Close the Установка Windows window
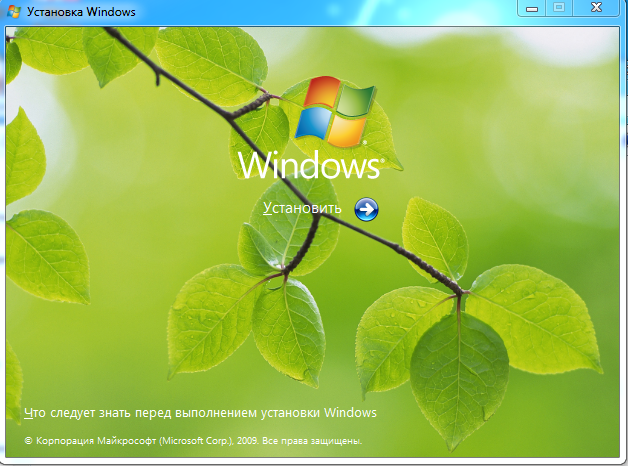Screen dimensions: 628x466 (596, 8)
